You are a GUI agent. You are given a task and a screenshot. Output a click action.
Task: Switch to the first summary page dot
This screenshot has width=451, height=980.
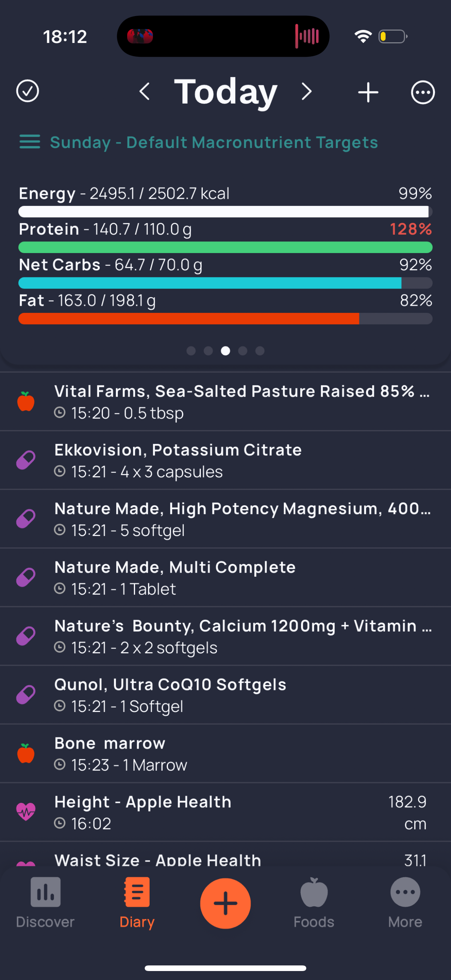191,351
